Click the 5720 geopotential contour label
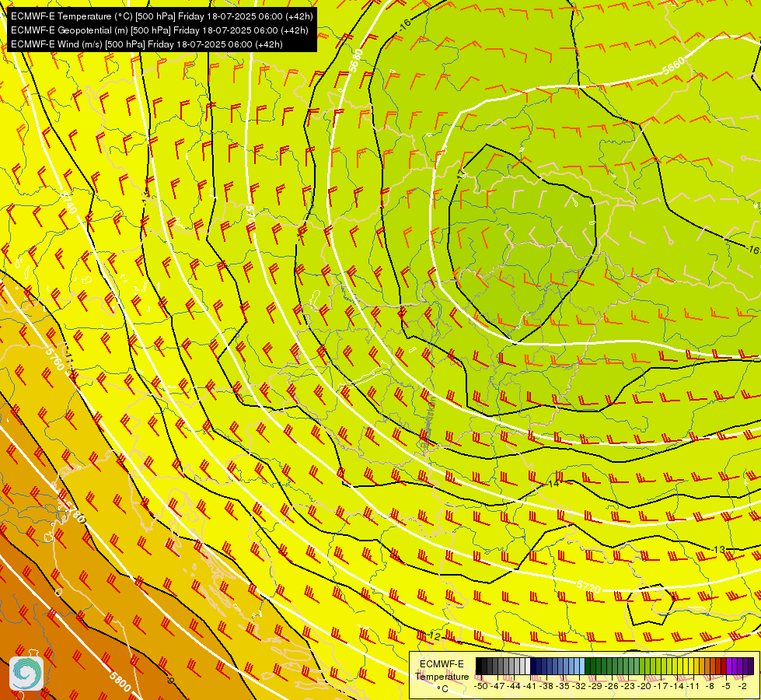Screen dimensions: 761x700 tap(588, 586)
